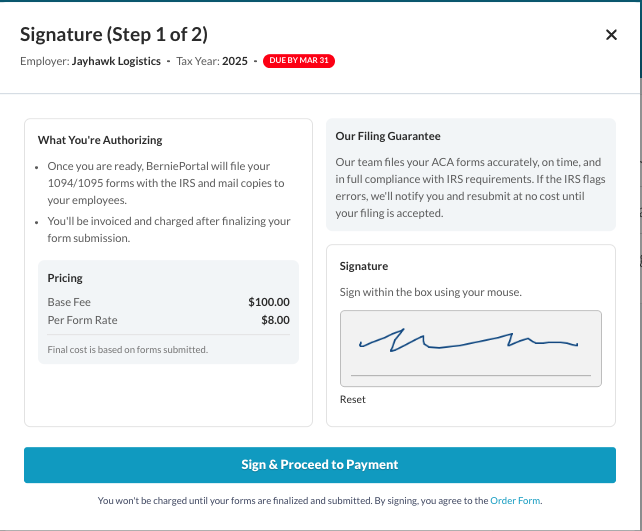Click the Our Filing Guarantee heading
This screenshot has width=642, height=531.
[388, 136]
